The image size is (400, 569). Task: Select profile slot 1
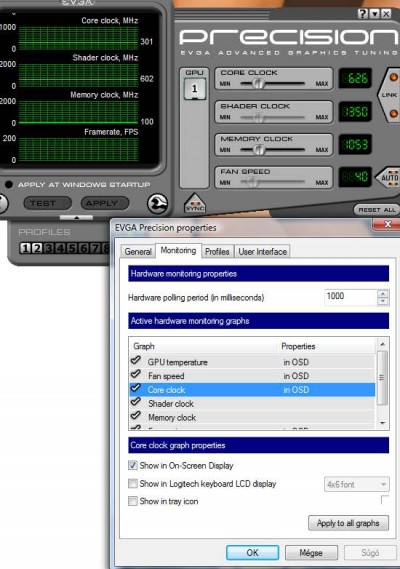[x=25, y=248]
